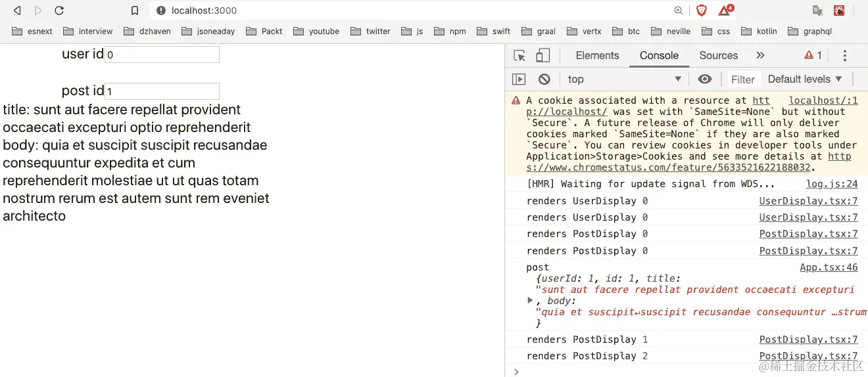Open the http://localhost/ link in warning
The image size is (868, 377).
[648, 106]
